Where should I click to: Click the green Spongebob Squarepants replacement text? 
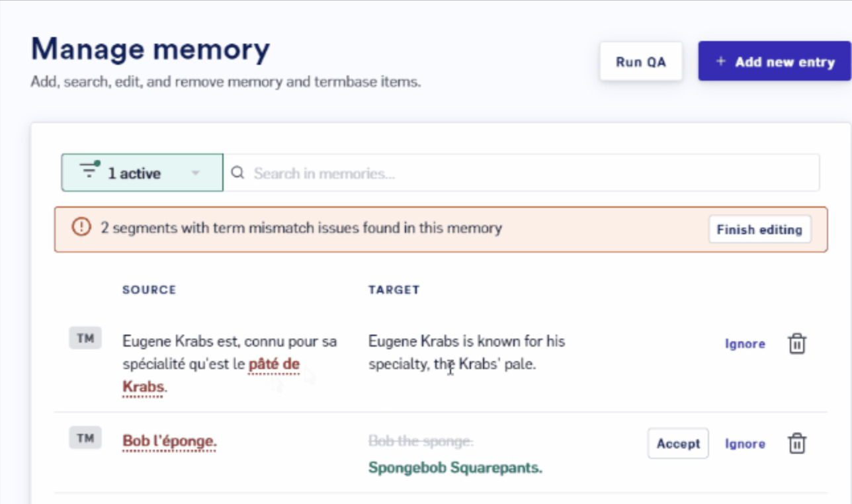(455, 468)
